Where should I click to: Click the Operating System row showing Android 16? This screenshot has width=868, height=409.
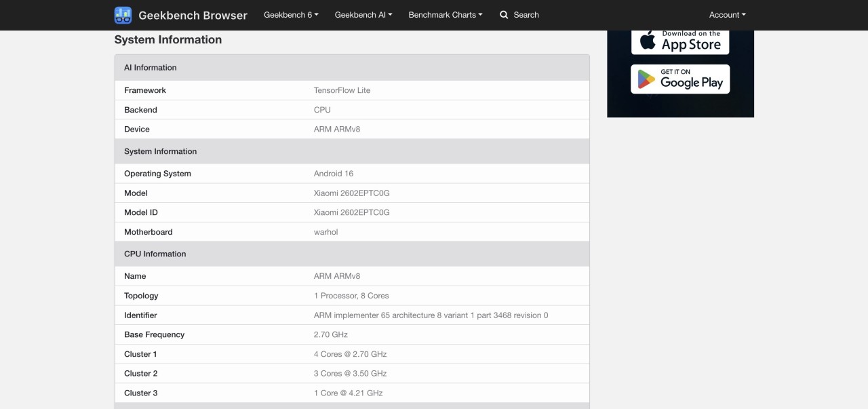tap(271, 174)
